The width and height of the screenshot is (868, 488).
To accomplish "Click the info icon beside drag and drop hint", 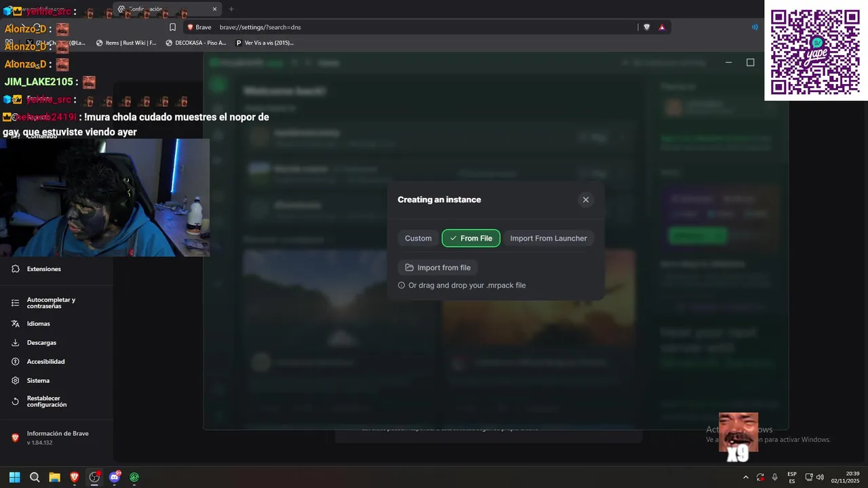I will 401,285.
